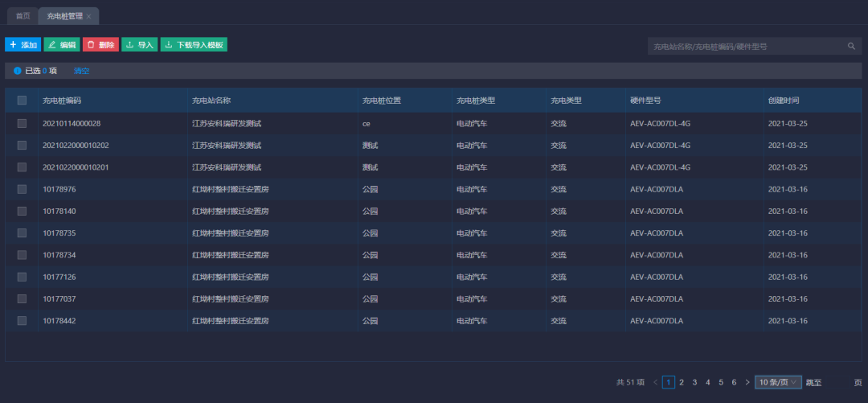Click 红坳村整村搬迁安置房 in row 10178140
The image size is (868, 403).
point(231,212)
